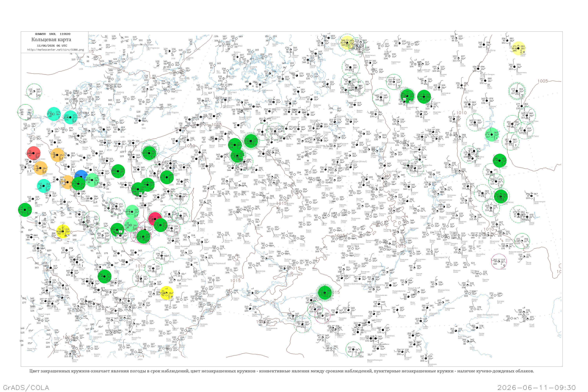The width and height of the screenshot is (588, 392).
Task: Click the "Вологда 27037" station label
Action: pyautogui.click(x=356, y=128)
